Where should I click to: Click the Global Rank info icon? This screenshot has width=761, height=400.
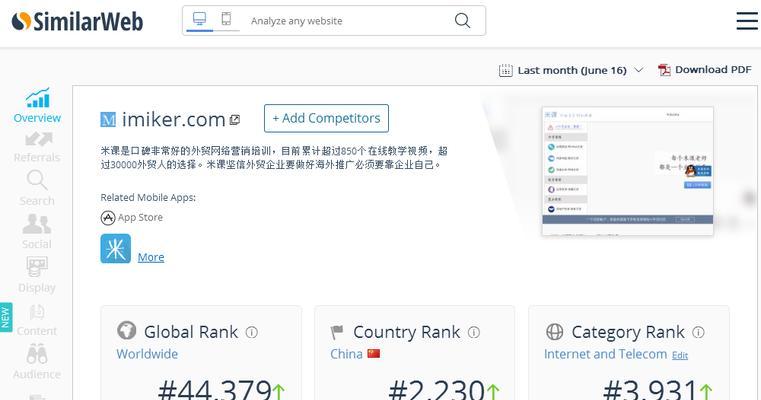point(251,332)
